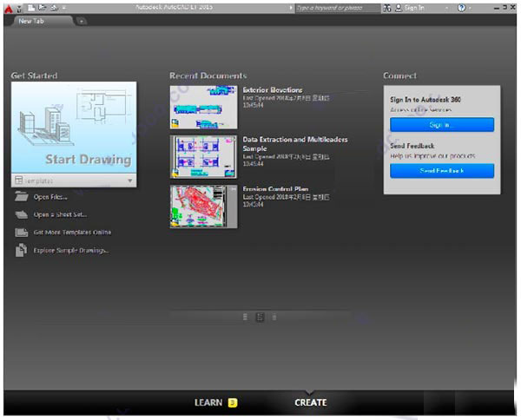Pin the Erosion Control Plan thumbnail

[x=234, y=189]
